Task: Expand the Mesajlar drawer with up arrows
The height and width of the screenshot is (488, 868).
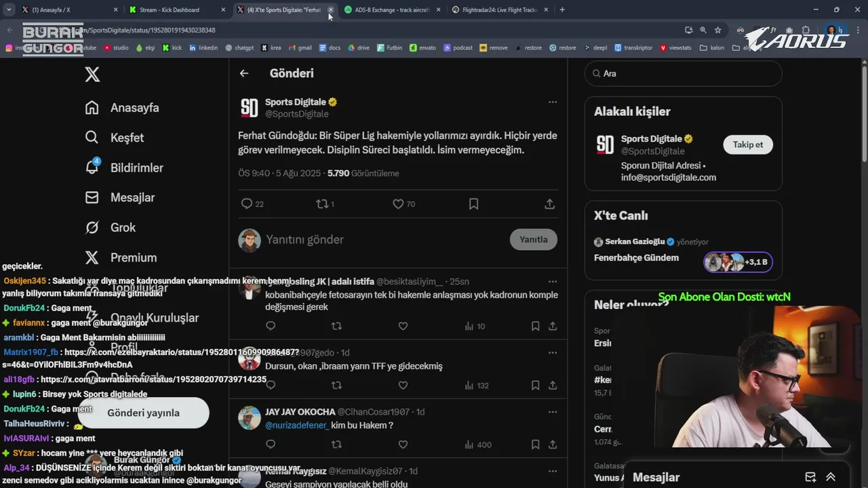Action: click(831, 477)
